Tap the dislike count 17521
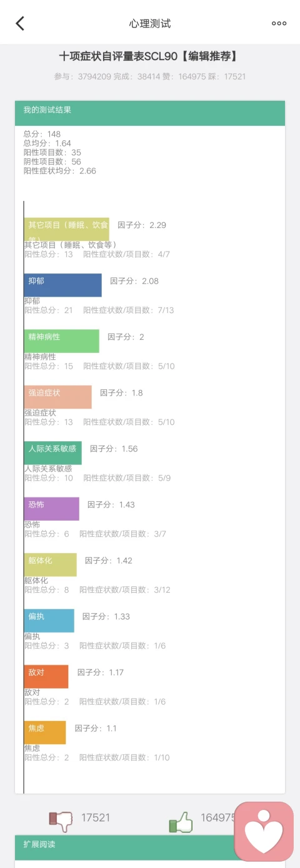This screenshot has height=868, width=300. [96, 817]
